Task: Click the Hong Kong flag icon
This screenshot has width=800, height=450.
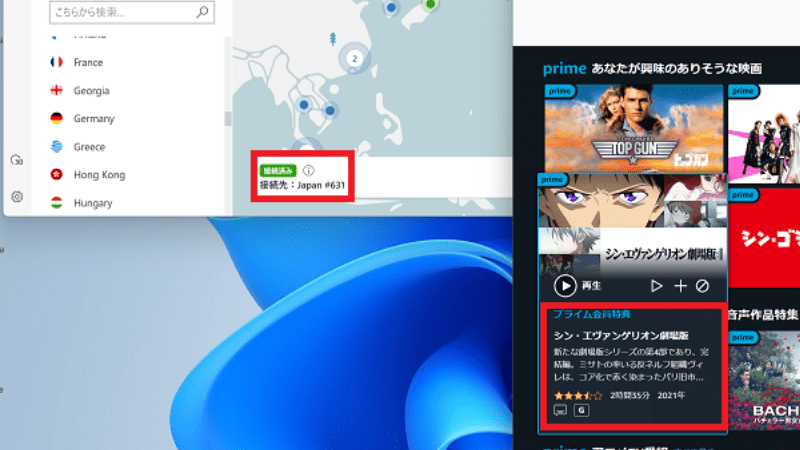Action: point(57,174)
